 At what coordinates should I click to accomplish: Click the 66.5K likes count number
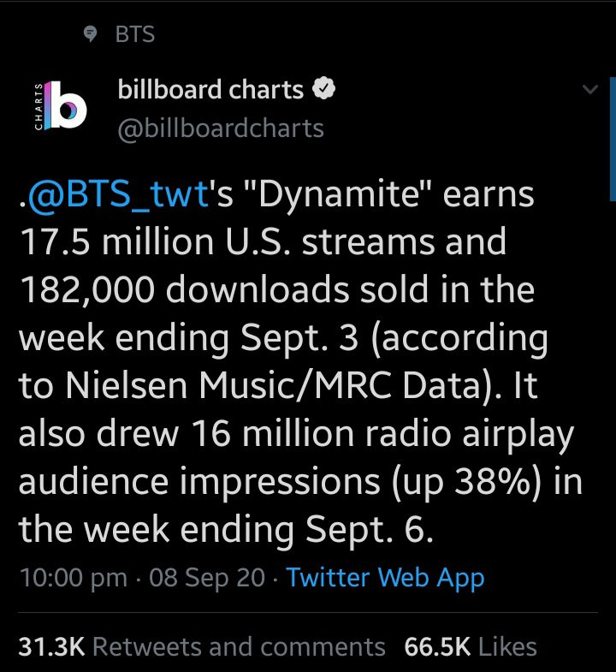click(x=437, y=646)
